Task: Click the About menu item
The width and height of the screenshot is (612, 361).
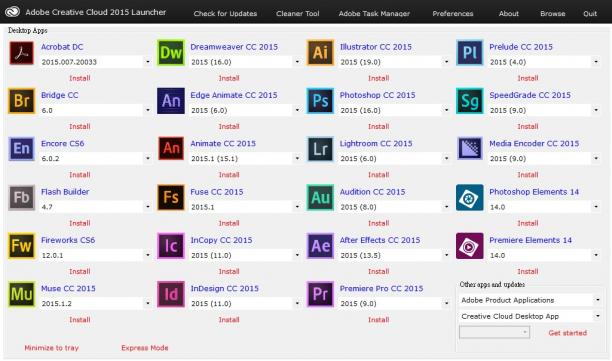Action: point(509,13)
